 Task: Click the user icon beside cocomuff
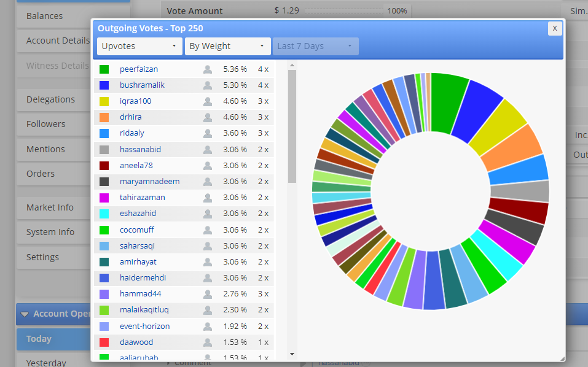click(208, 230)
